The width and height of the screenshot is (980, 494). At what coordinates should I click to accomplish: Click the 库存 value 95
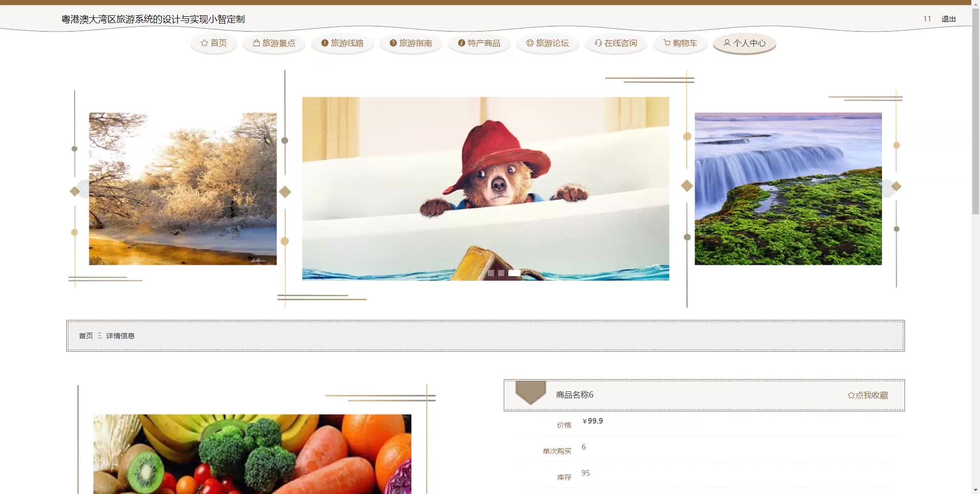[x=585, y=473]
